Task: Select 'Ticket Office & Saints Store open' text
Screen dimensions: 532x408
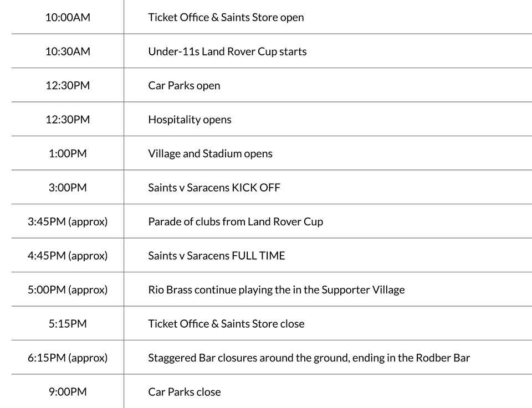Action: [226, 17]
